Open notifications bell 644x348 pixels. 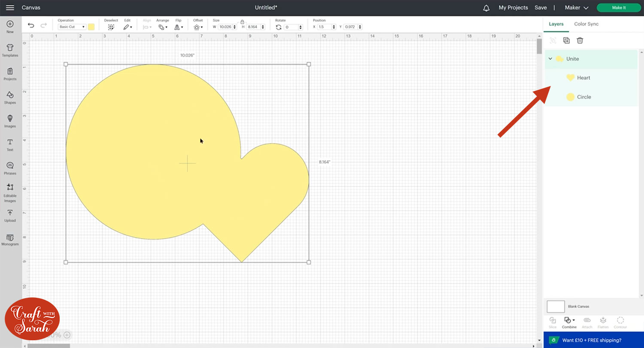click(486, 8)
